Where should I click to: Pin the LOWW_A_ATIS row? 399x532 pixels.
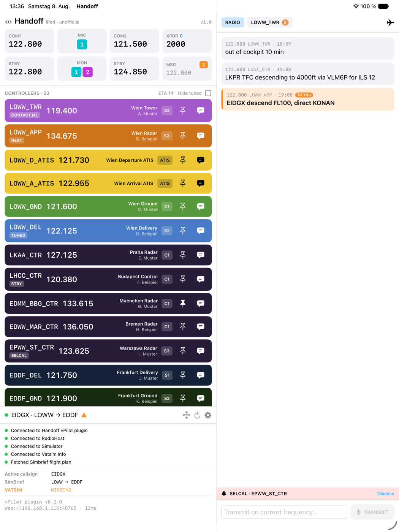click(183, 184)
